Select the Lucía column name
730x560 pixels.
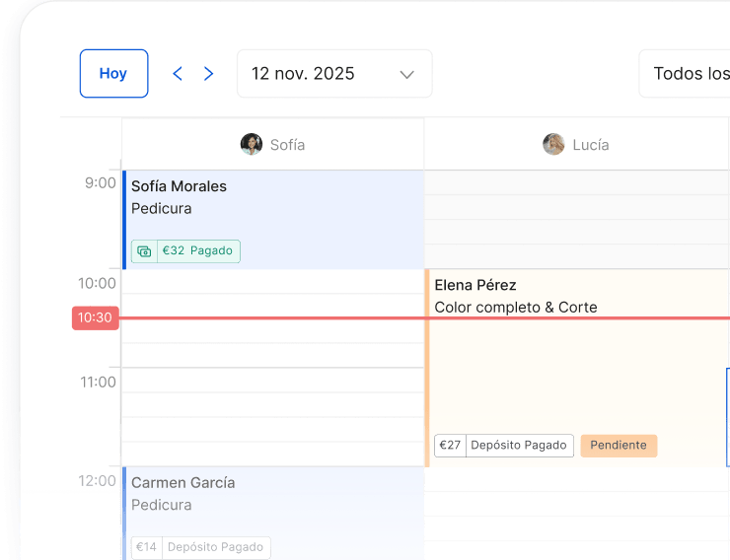click(x=591, y=145)
